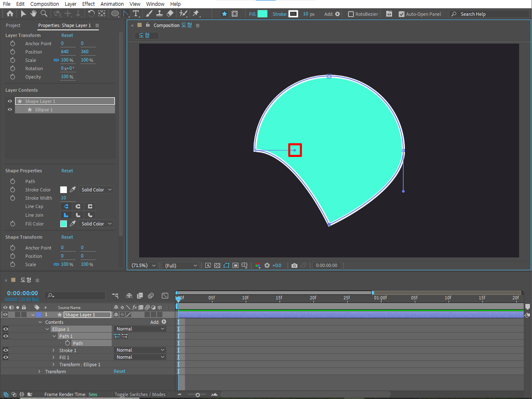Toggle shy layers hide icon in timeline
The width and height of the screenshot is (532, 399).
[129, 296]
